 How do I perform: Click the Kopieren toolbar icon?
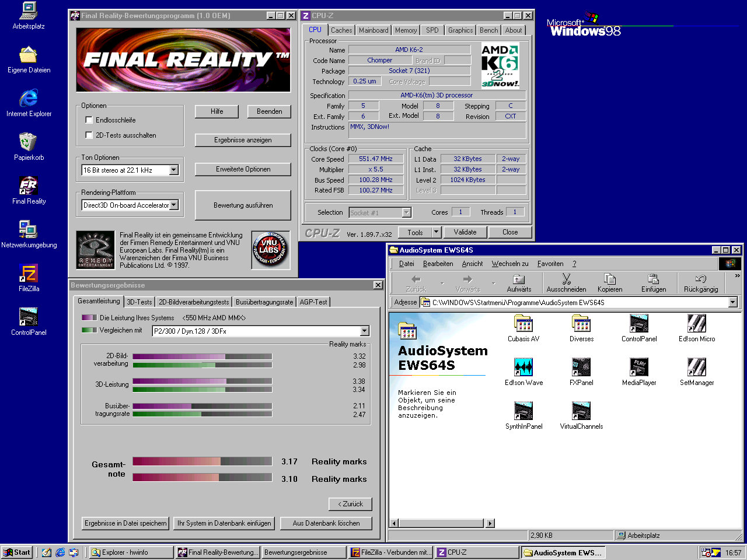[610, 279]
